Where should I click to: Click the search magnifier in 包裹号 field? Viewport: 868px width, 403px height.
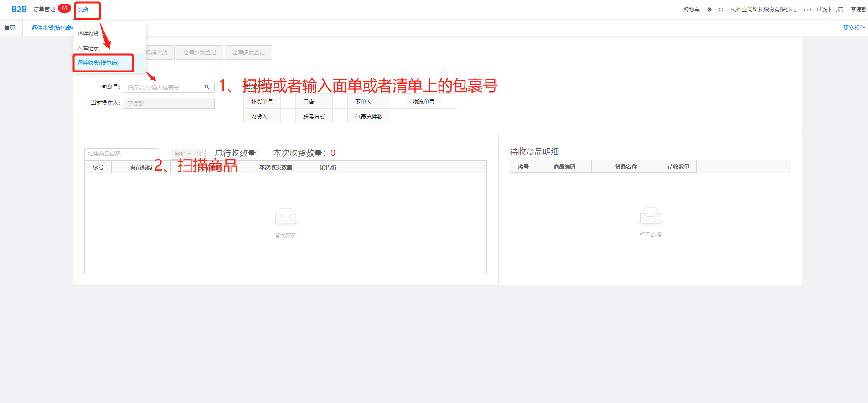(x=207, y=87)
